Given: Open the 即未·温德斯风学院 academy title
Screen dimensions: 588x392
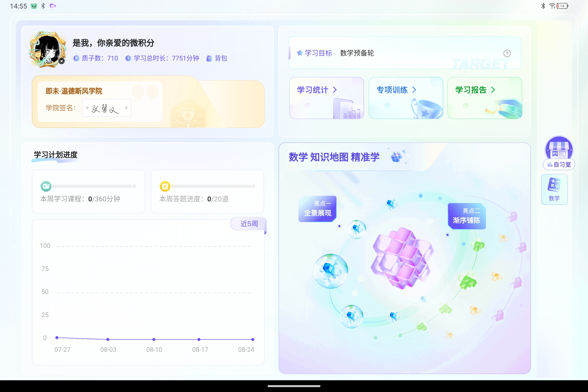Looking at the screenshot, I should coord(74,91).
